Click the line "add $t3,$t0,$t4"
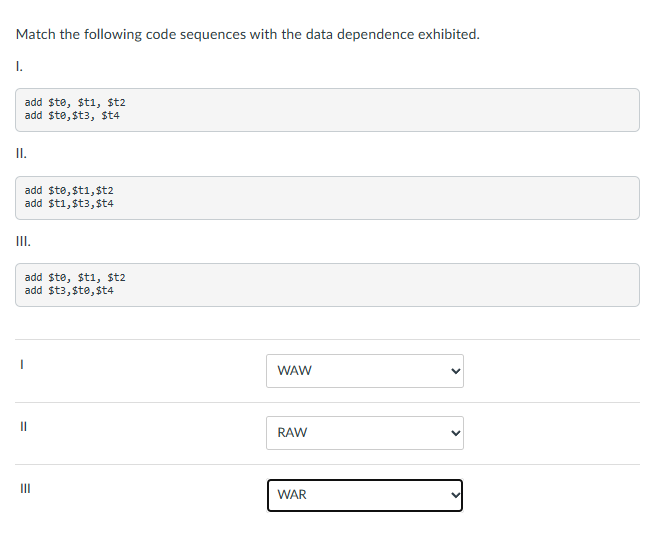 point(69,290)
